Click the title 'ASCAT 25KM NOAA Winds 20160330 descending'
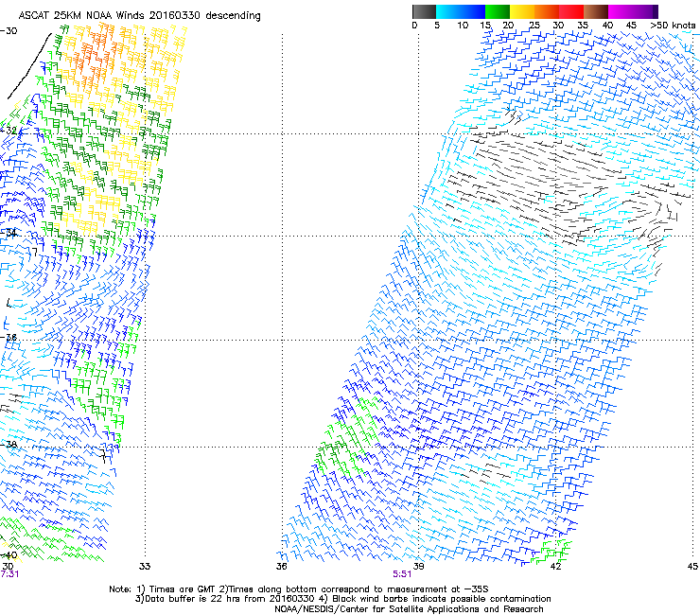This screenshot has width=700, height=615. pyautogui.click(x=140, y=16)
